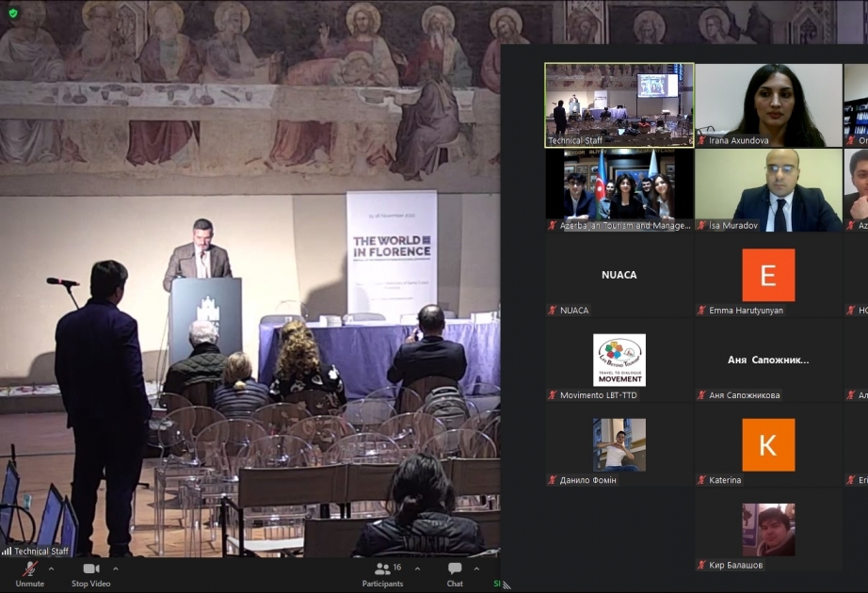Expand video options arrow beside Stop Video
The height and width of the screenshot is (593, 868).
(x=116, y=569)
